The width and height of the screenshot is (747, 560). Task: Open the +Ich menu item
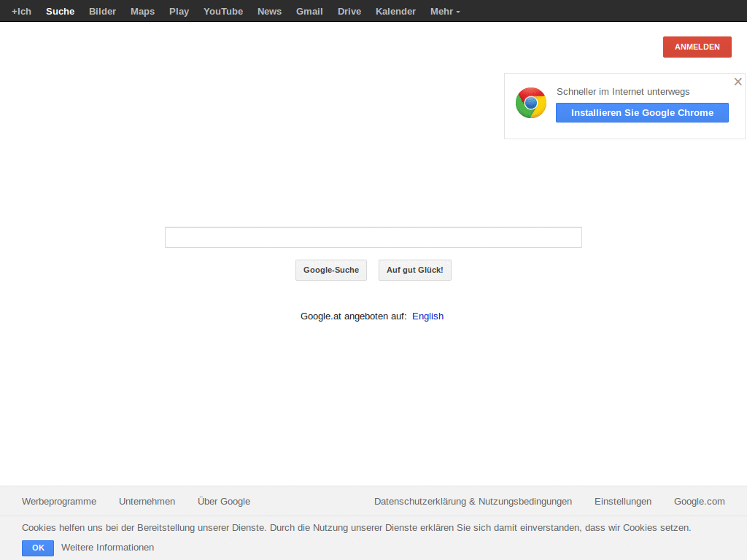pyautogui.click(x=21, y=12)
